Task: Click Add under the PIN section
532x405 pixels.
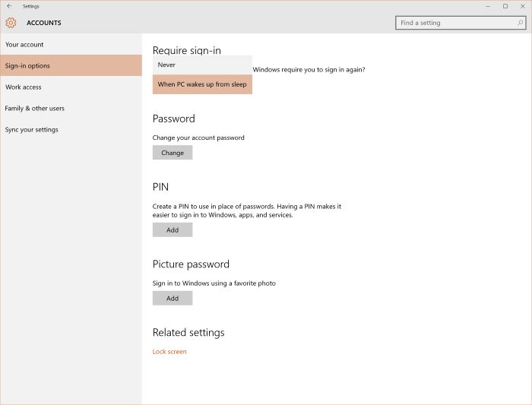Action: pos(173,230)
